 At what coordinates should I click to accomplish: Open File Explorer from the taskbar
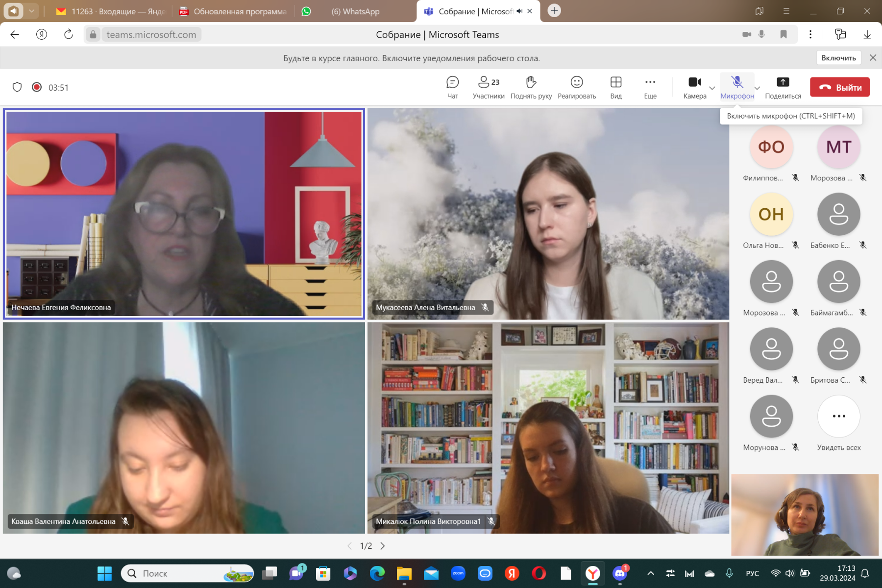pos(404,573)
